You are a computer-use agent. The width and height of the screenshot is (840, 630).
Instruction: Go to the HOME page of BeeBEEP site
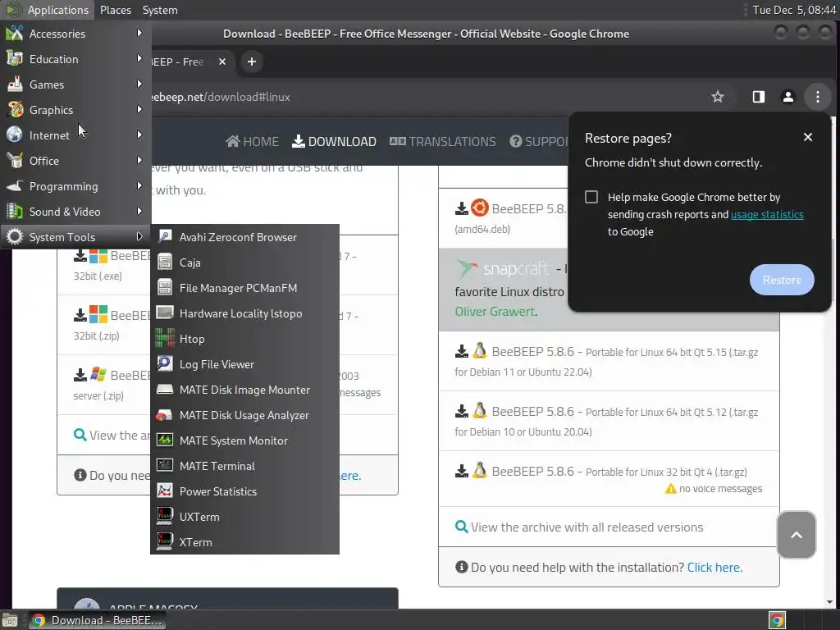coord(253,141)
